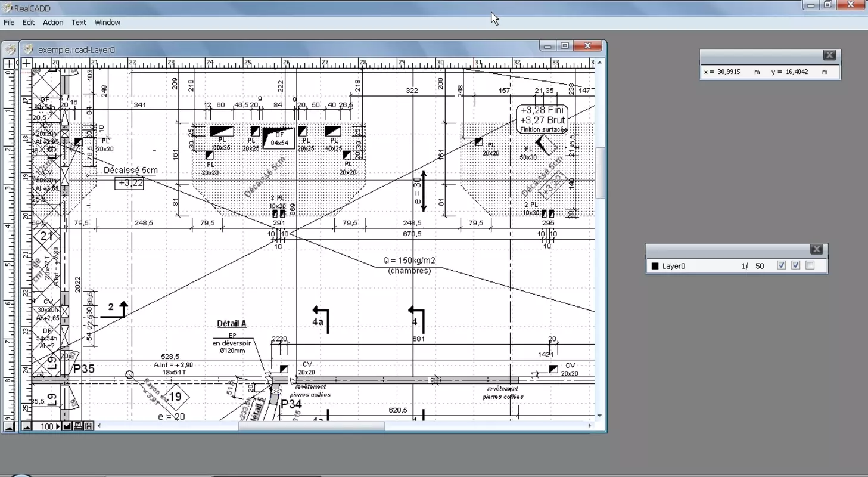Click the x coordinate value 30,9915
Viewport: 868px width, 477px height.
coord(729,72)
